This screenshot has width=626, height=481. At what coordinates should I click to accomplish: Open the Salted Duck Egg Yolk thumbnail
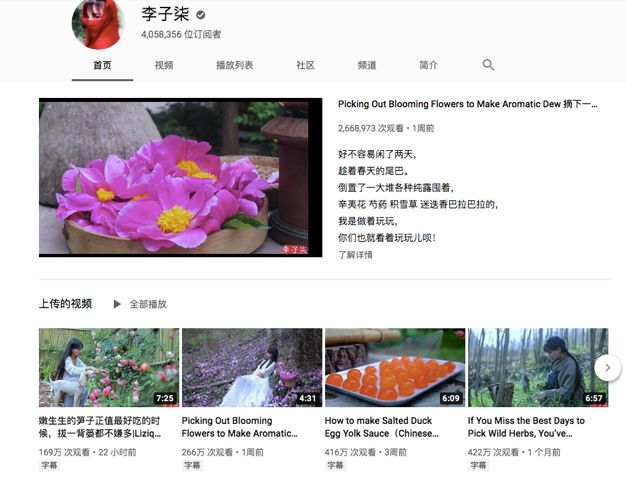point(395,367)
